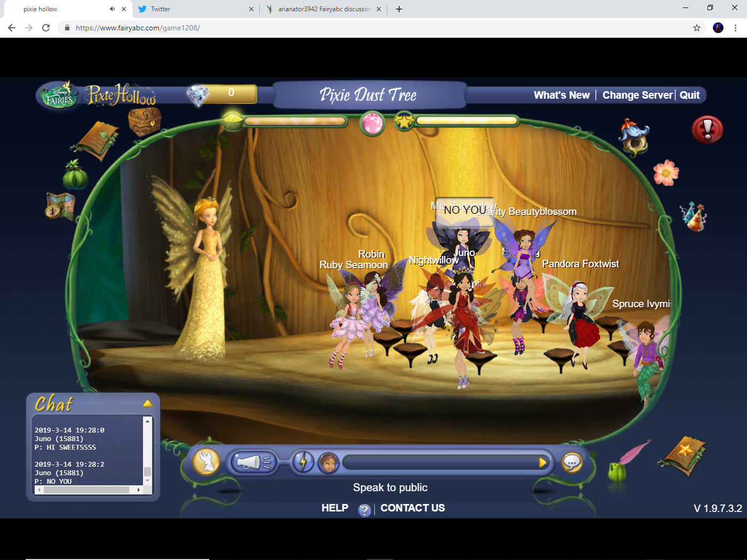
Task: Open What's New
Action: click(561, 95)
